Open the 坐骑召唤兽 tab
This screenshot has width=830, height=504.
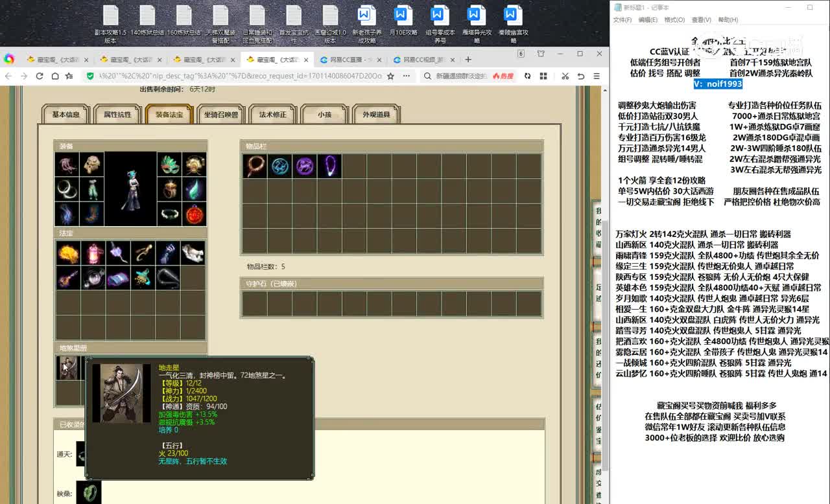point(221,115)
